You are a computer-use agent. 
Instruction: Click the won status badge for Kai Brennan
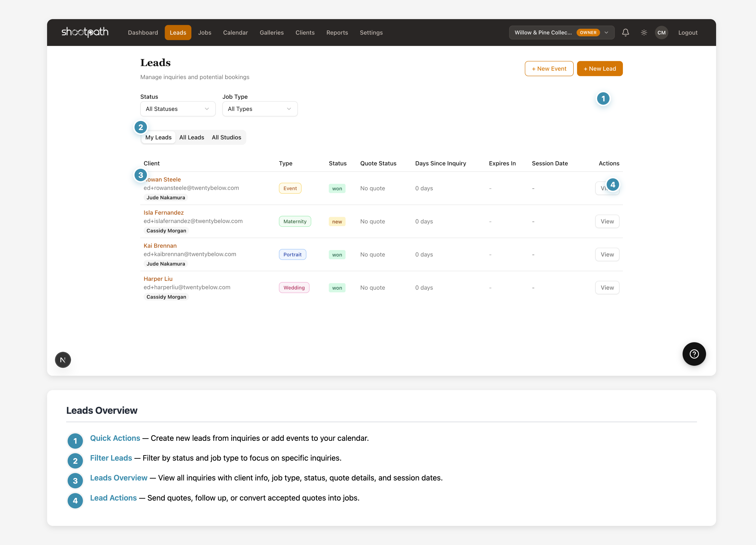pos(337,255)
